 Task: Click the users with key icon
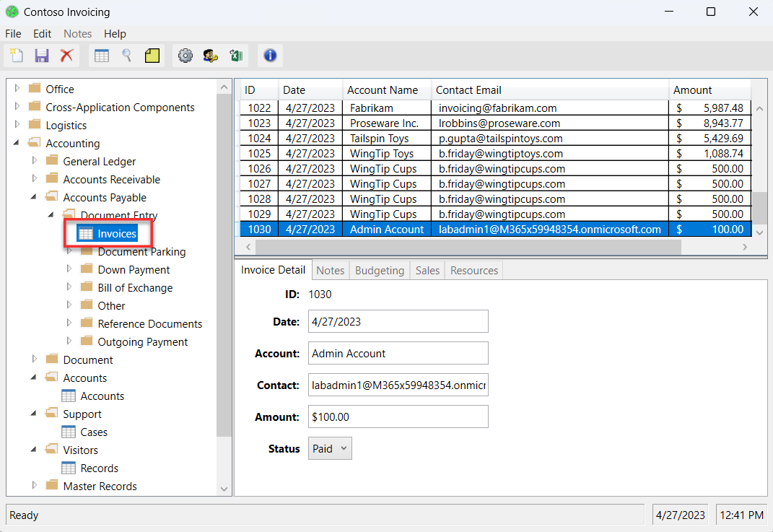coord(210,56)
